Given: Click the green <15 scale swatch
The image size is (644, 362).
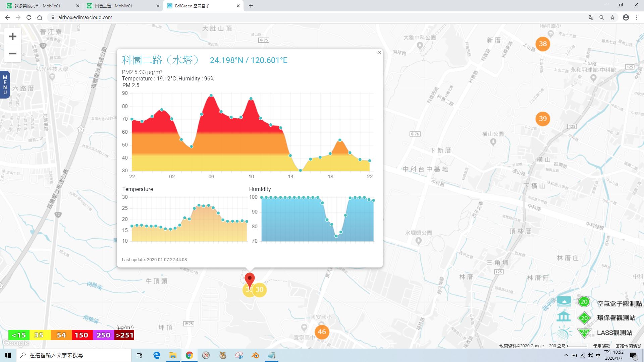Looking at the screenshot, I should [19, 335].
